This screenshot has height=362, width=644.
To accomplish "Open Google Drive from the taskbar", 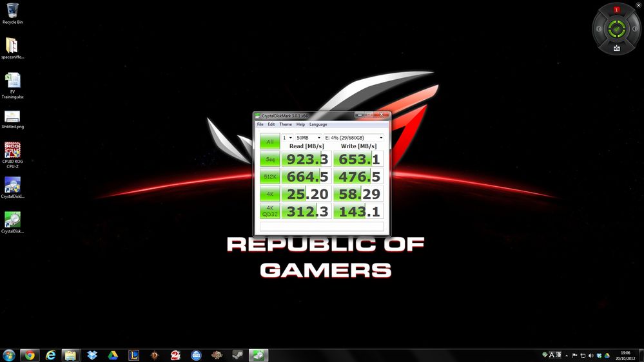I will tap(113, 355).
